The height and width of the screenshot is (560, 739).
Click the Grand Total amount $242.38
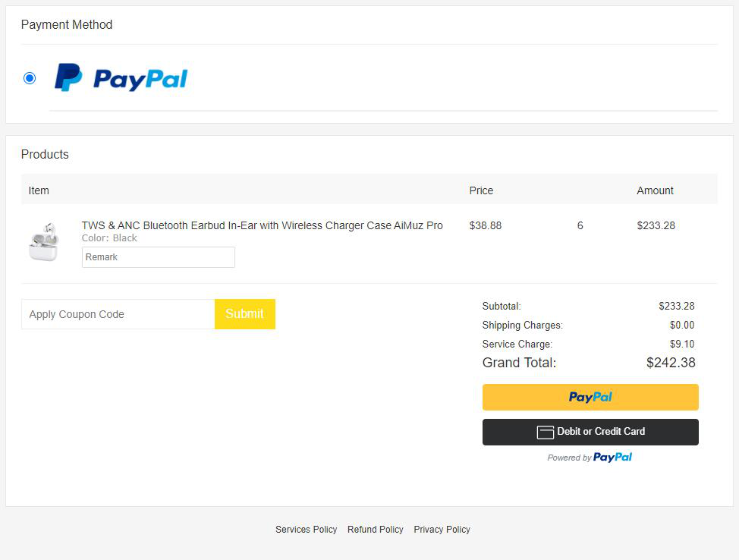pos(670,363)
